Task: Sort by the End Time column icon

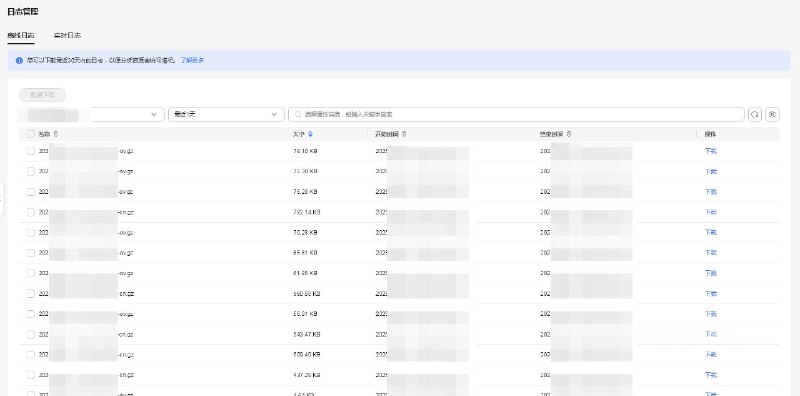Action: click(x=568, y=134)
